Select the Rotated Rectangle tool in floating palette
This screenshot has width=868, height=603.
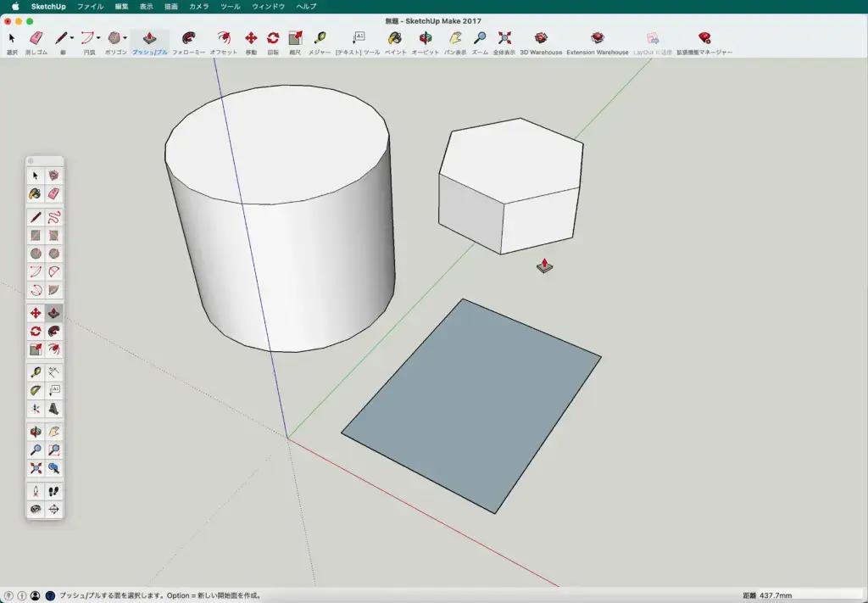click(53, 235)
